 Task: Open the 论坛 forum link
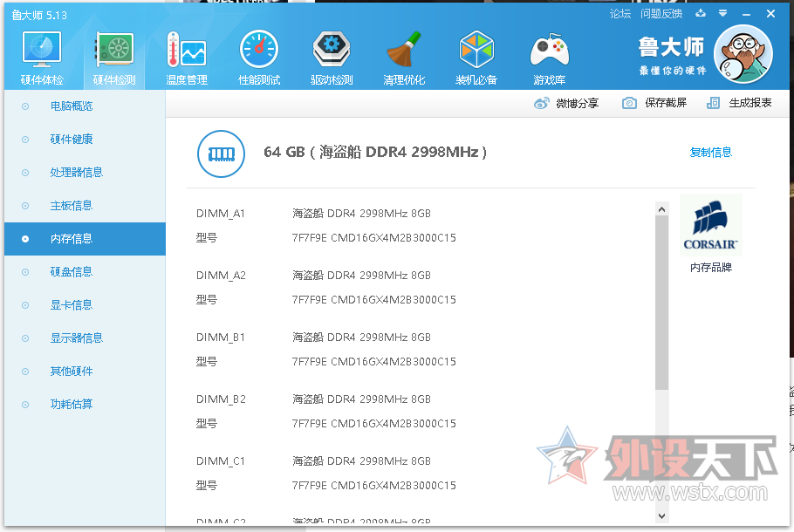(x=619, y=13)
